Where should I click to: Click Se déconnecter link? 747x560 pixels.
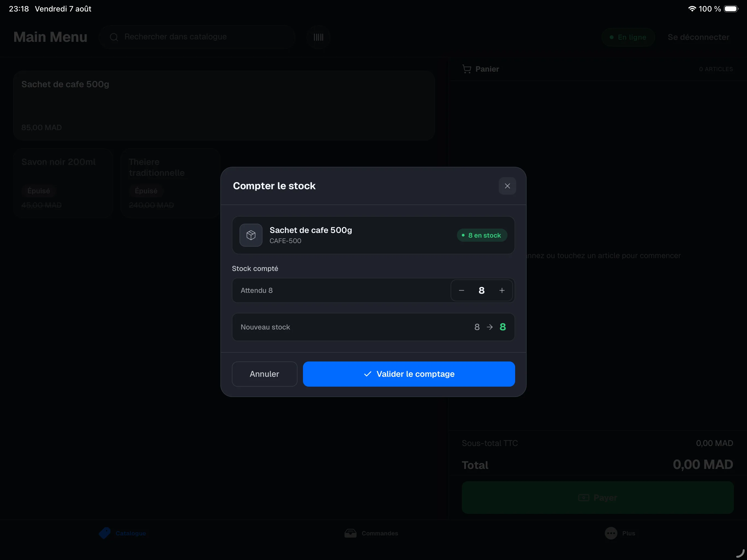point(698,37)
